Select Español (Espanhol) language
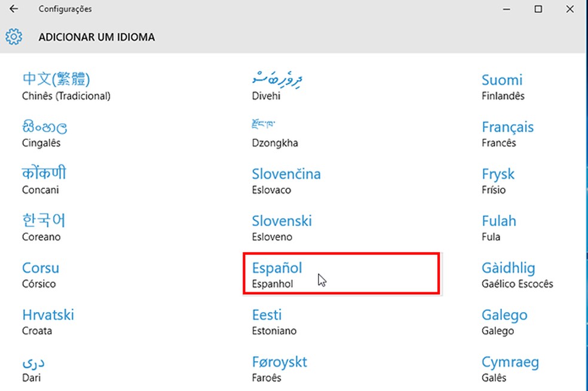The height and width of the screenshot is (391, 588). (277, 274)
